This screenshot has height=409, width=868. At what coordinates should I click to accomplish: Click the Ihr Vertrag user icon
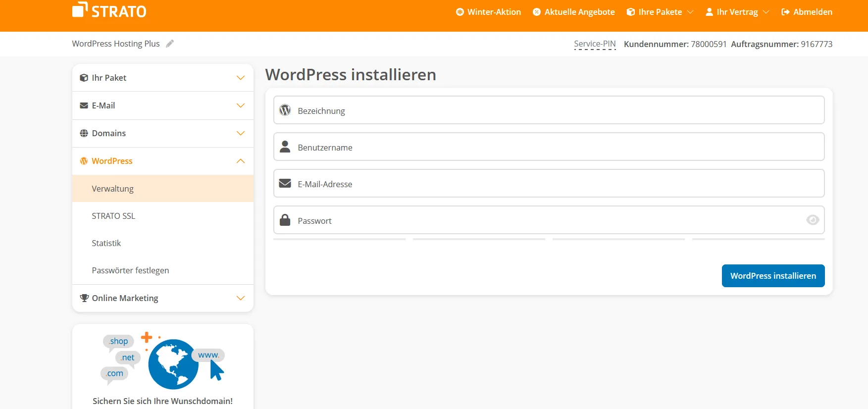[x=709, y=12]
